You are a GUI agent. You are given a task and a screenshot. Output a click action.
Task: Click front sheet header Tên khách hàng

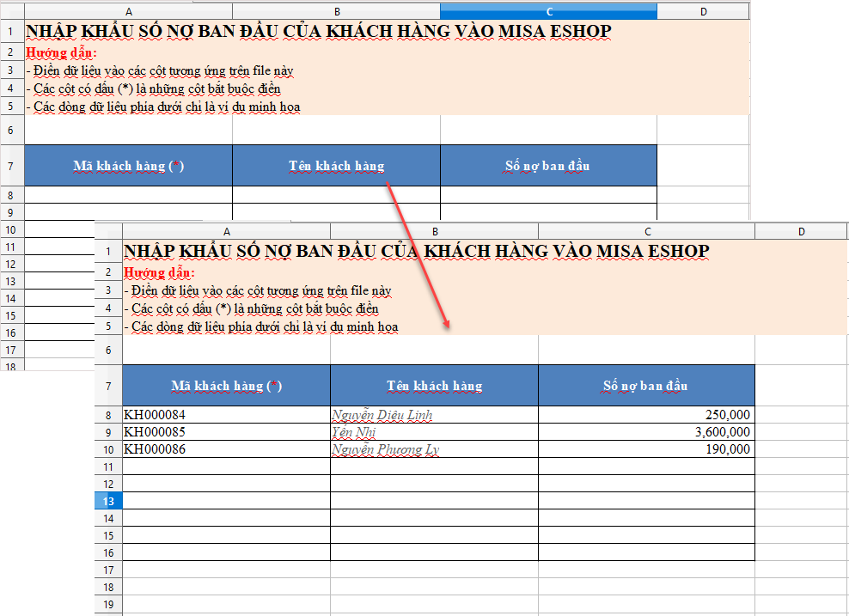tap(434, 386)
